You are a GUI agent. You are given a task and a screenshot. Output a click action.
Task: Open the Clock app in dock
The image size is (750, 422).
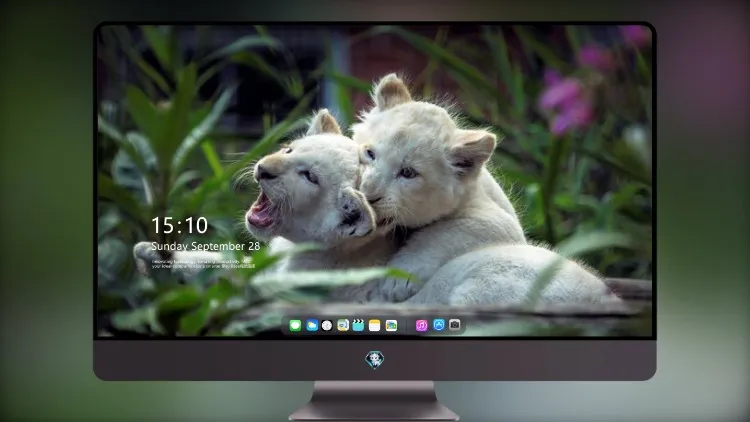coord(327,326)
